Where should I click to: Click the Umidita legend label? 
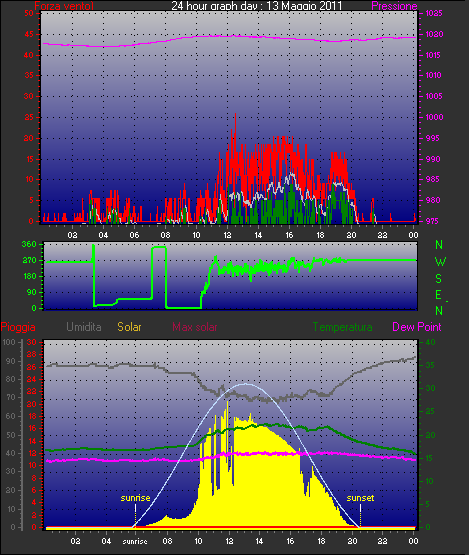point(84,327)
